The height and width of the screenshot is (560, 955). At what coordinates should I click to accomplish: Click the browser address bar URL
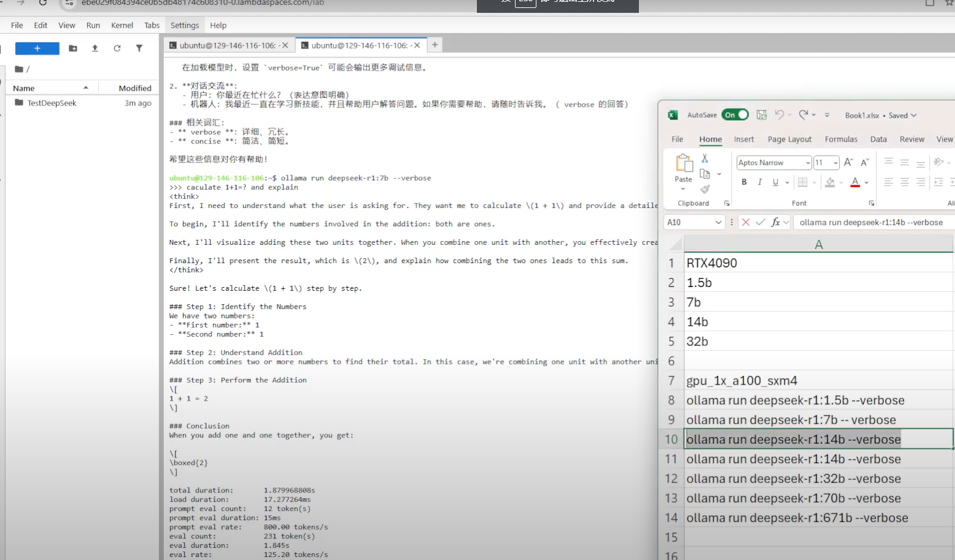[x=203, y=3]
